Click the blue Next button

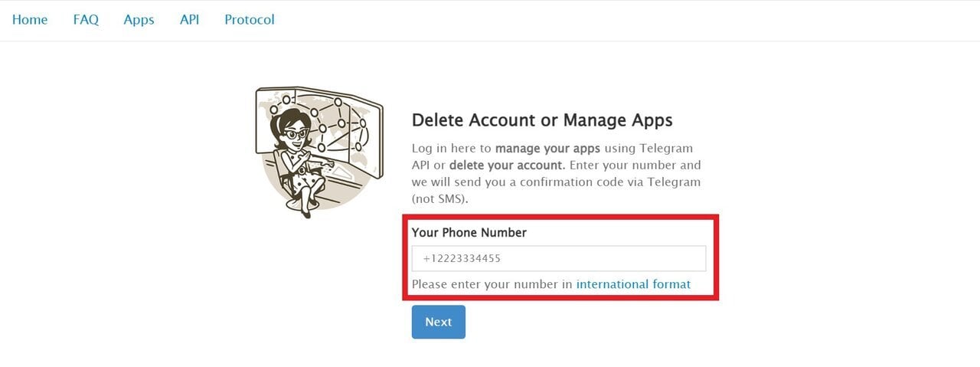click(439, 322)
